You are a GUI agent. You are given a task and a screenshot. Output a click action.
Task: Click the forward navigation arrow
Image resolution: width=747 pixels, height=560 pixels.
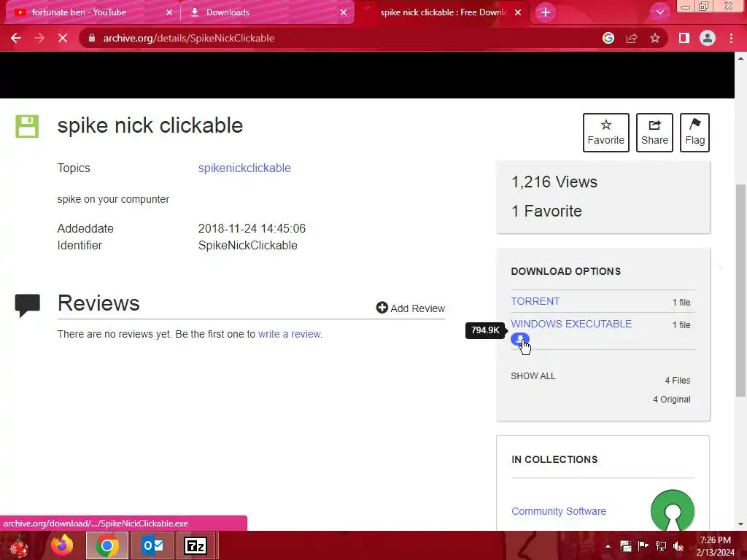pos(39,38)
